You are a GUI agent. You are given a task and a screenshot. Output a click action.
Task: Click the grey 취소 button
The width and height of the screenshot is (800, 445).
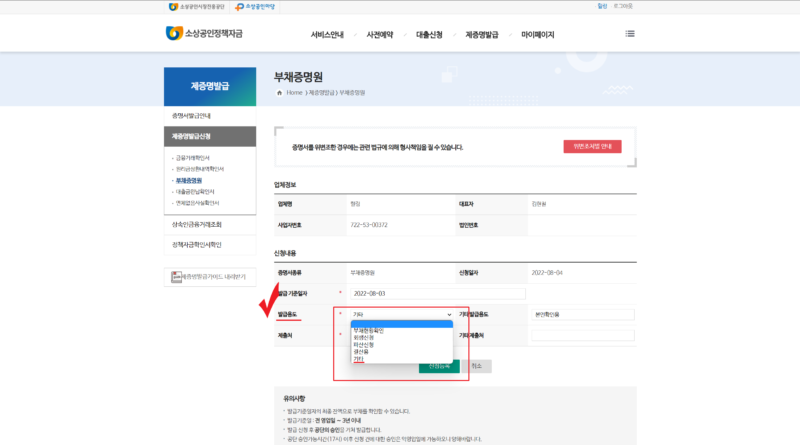click(x=477, y=366)
